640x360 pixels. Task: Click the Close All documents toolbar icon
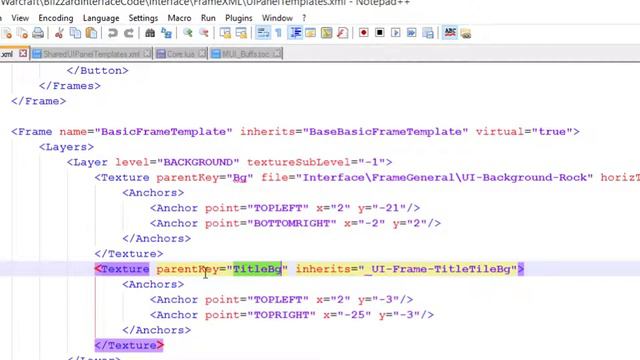(x=22, y=33)
